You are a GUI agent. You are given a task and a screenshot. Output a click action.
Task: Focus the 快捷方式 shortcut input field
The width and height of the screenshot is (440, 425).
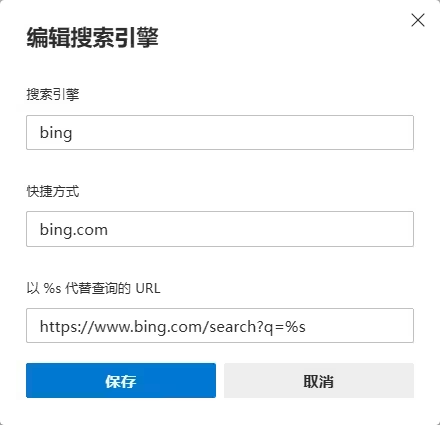tap(220, 229)
